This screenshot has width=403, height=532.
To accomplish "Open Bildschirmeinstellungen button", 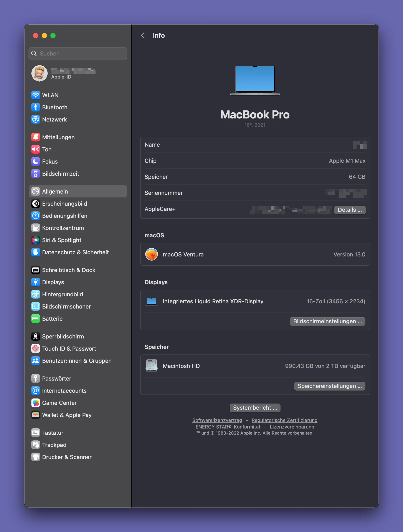I will [327, 321].
